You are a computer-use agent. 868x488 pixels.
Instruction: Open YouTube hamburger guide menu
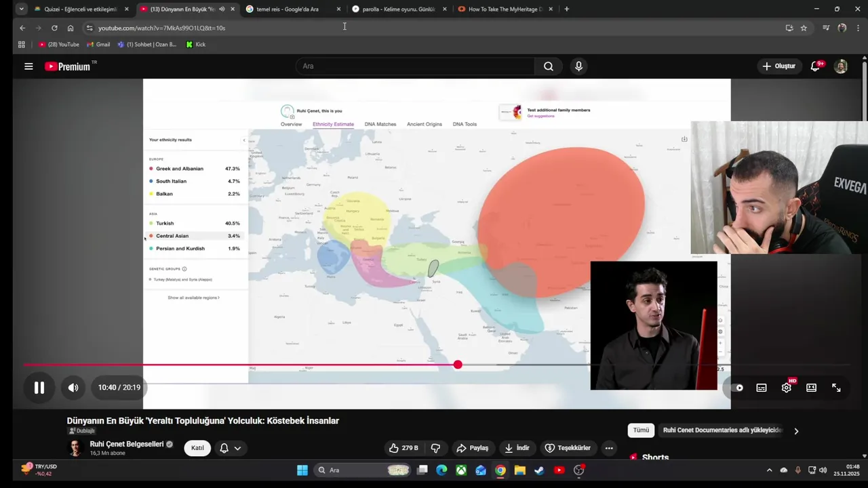pos(28,66)
